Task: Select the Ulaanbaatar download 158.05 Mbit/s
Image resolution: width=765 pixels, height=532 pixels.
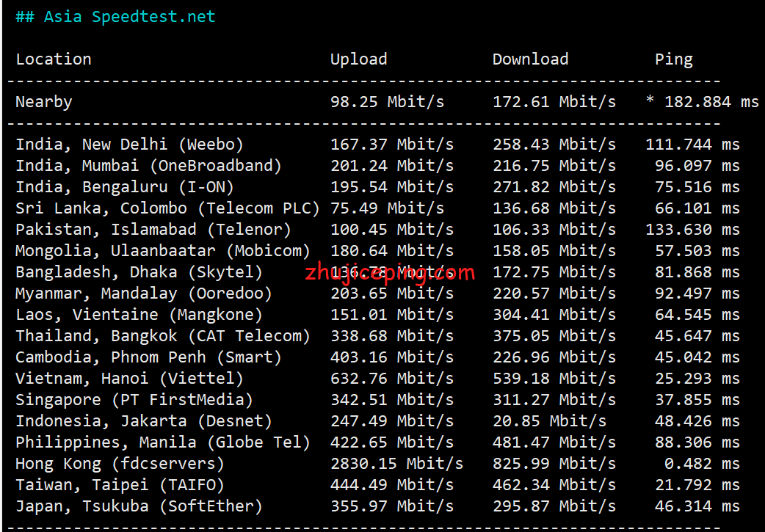Action: [554, 251]
